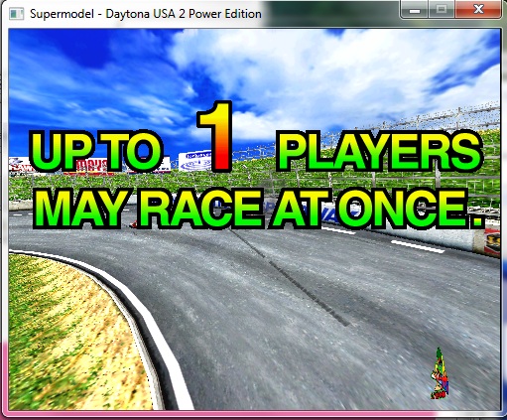The image size is (507, 420).
Task: Maximize the Supermodel window
Action: 442,10
